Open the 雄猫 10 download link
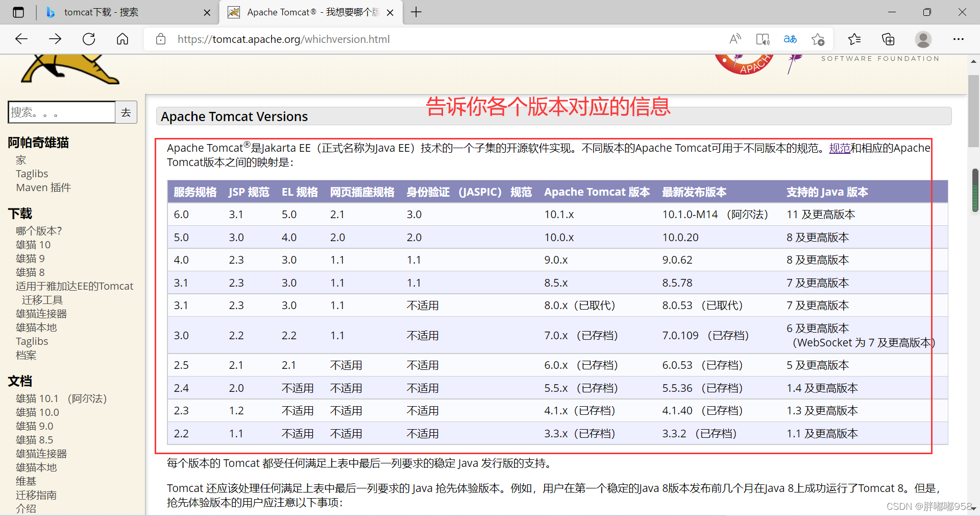Image resolution: width=980 pixels, height=516 pixels. point(33,245)
